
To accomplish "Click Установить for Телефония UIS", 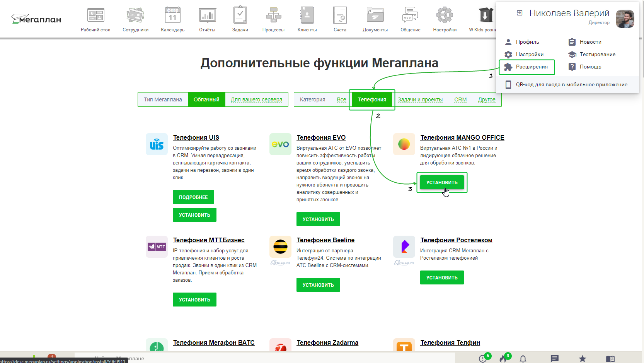I will pyautogui.click(x=194, y=215).
